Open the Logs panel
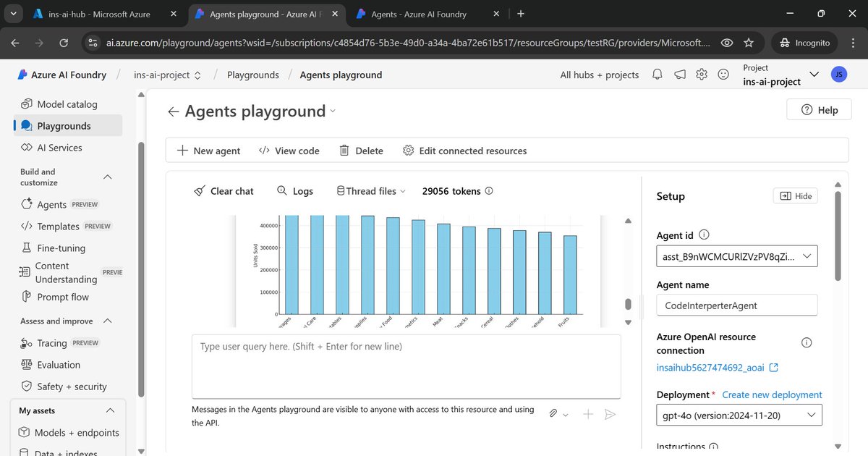The width and height of the screenshot is (868, 456). (x=295, y=191)
